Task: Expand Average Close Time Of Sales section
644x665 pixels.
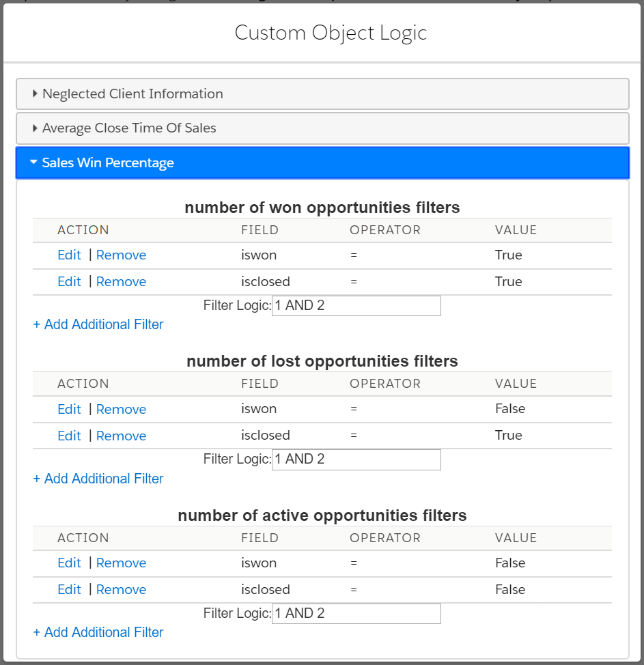Action: (x=322, y=128)
